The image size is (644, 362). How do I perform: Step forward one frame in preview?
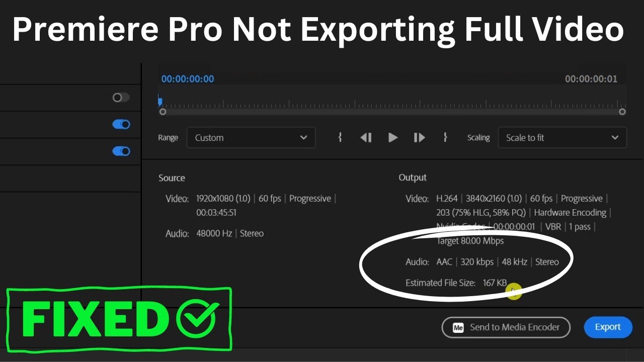pyautogui.click(x=419, y=138)
